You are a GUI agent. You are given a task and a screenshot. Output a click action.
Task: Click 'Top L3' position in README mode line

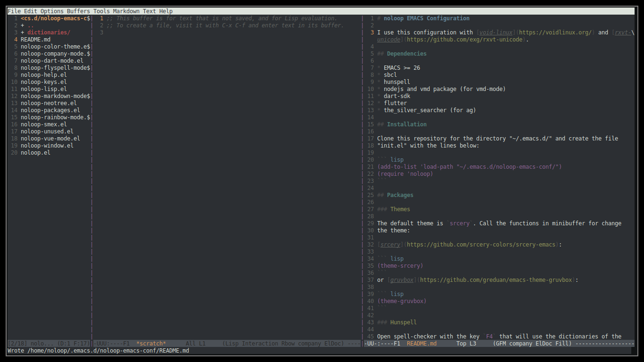pyautogui.click(x=466, y=344)
